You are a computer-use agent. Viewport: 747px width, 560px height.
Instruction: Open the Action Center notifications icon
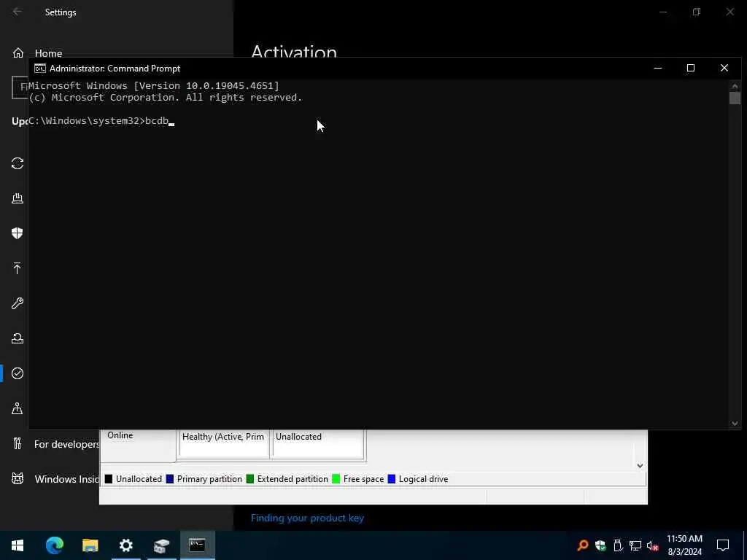coord(723,545)
